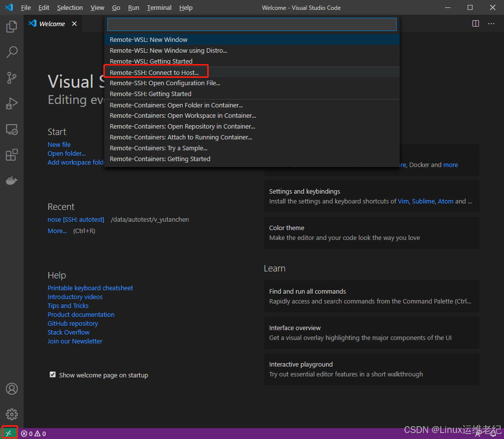
Task: Open the Search view in activity bar
Action: click(x=12, y=52)
